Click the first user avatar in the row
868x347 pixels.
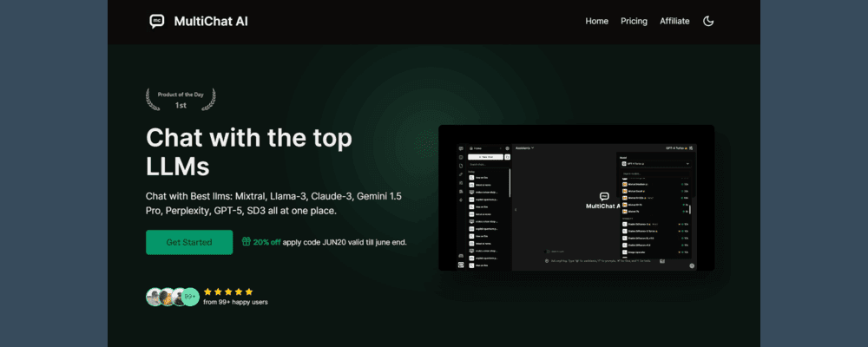click(x=154, y=297)
